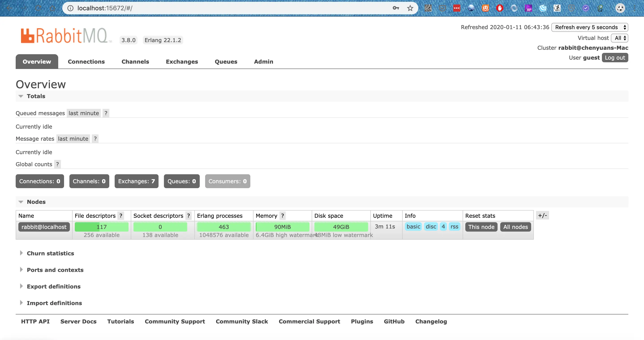Toggle node table columns with +/-
Viewport: 644px width, 340px height.
click(x=542, y=215)
